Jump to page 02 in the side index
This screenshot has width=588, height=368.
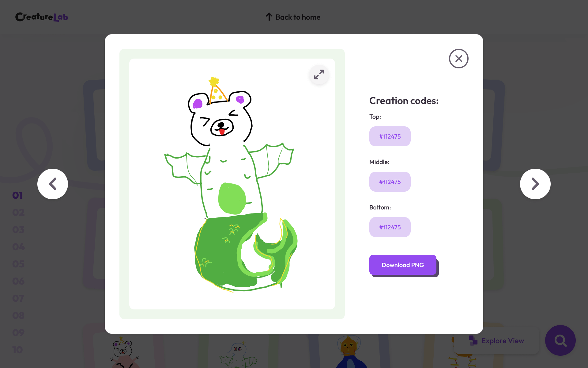pyautogui.click(x=18, y=213)
